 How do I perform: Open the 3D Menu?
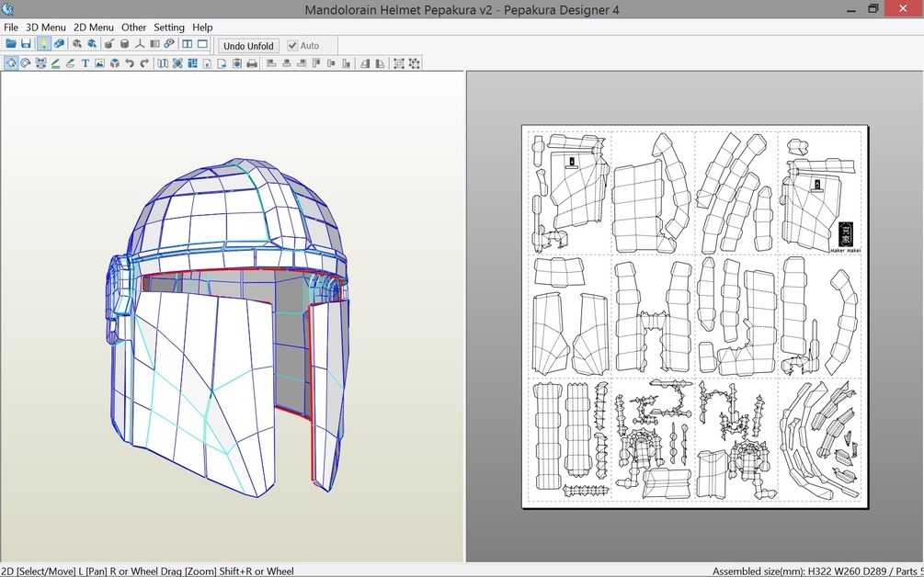[45, 28]
